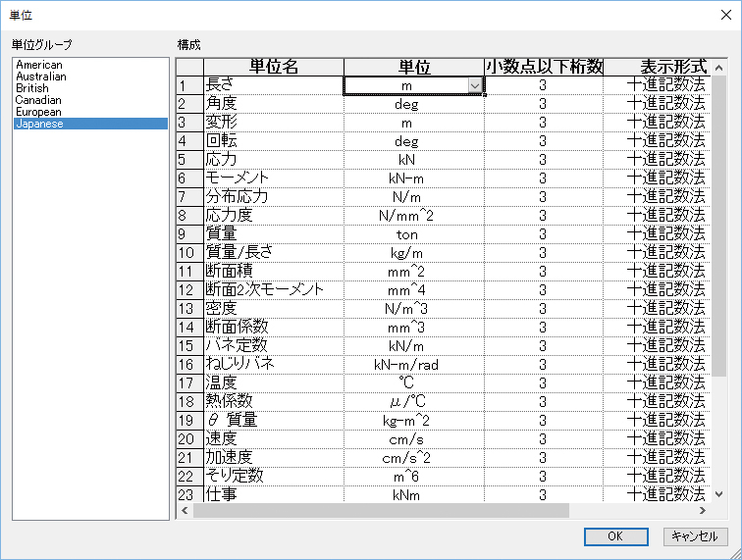742x560 pixels.
Task: Select 十進記数法 format cell for 仕事 row
Action: tap(658, 494)
